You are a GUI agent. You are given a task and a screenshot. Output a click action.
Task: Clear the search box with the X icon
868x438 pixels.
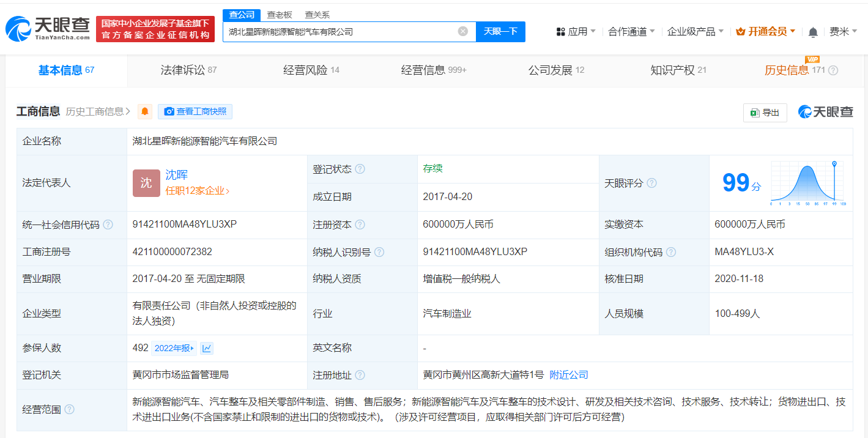point(463,31)
